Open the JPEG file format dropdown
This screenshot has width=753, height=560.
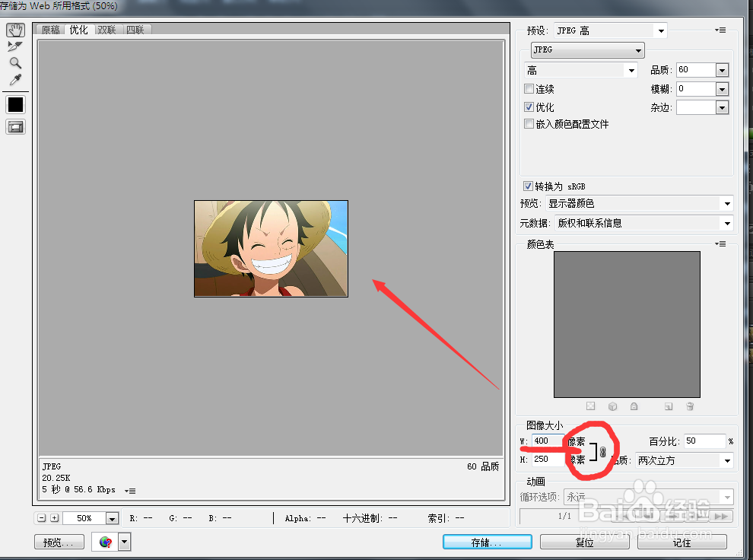tap(588, 50)
